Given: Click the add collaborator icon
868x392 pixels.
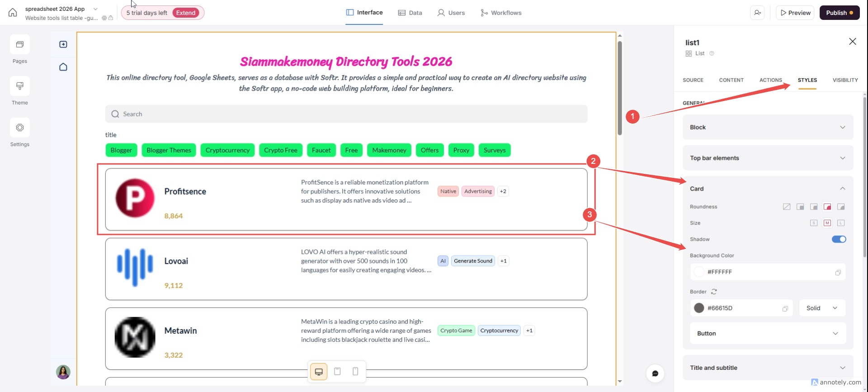Looking at the screenshot, I should (758, 13).
